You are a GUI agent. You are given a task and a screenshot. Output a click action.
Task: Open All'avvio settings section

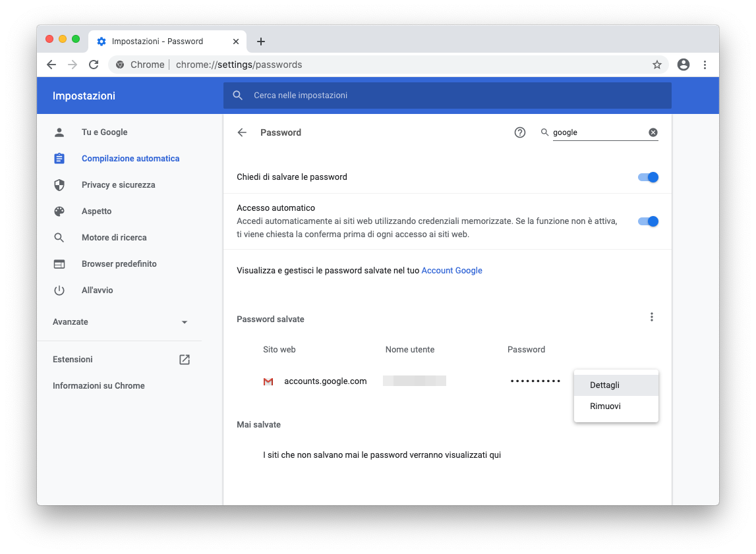tap(97, 290)
